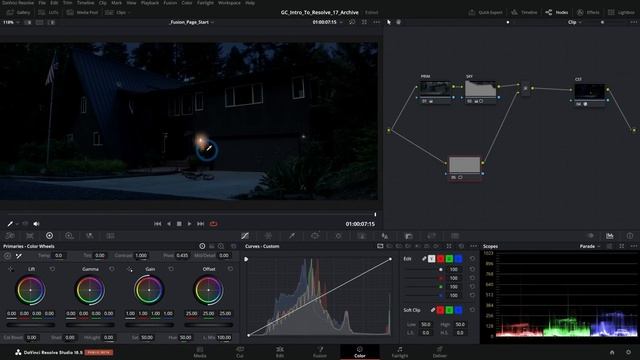
Task: Open the Power Window palette icon
Action: point(315,236)
